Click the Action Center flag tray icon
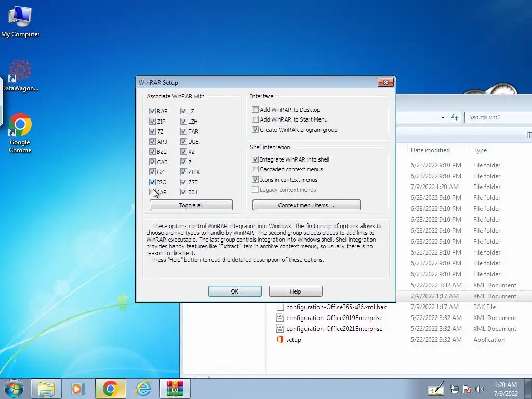Image resolution: width=532 pixels, height=399 pixels. click(x=467, y=389)
